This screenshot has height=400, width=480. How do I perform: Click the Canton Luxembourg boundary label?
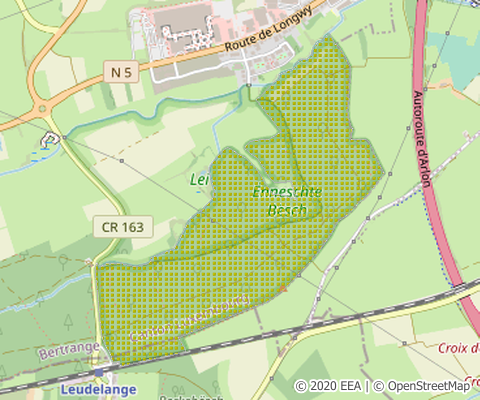tap(189, 318)
